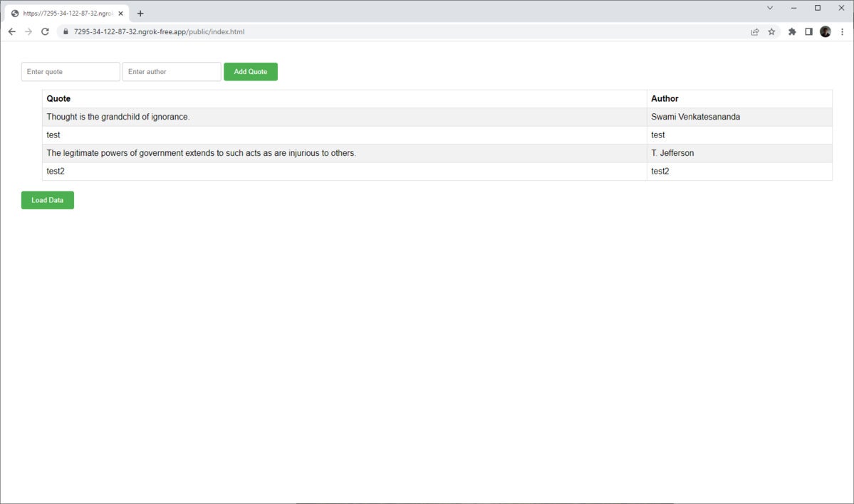Image resolution: width=854 pixels, height=504 pixels.
Task: Click the Author column header
Action: pos(739,98)
